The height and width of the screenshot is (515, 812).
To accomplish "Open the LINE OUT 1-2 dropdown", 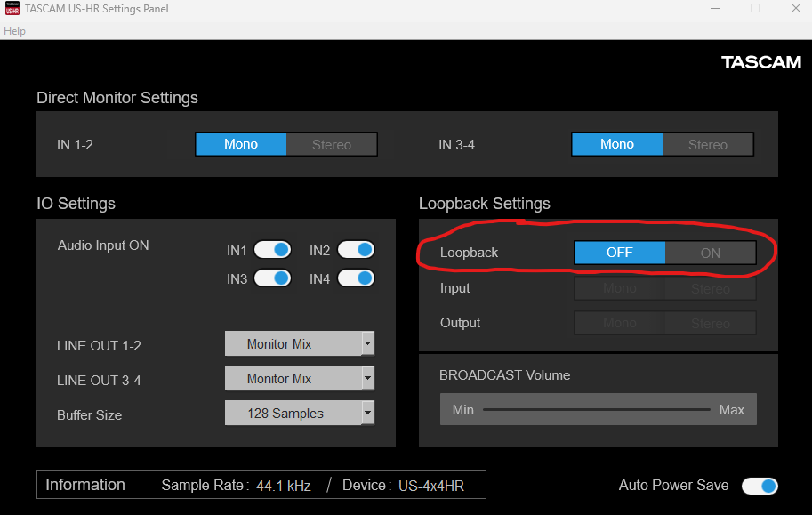I will pyautogui.click(x=300, y=343).
